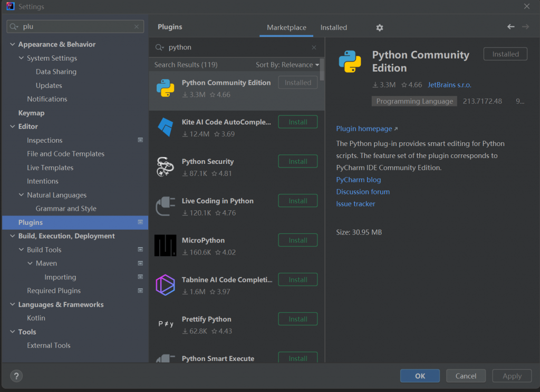Open the Data Sharing settings page

[56, 72]
